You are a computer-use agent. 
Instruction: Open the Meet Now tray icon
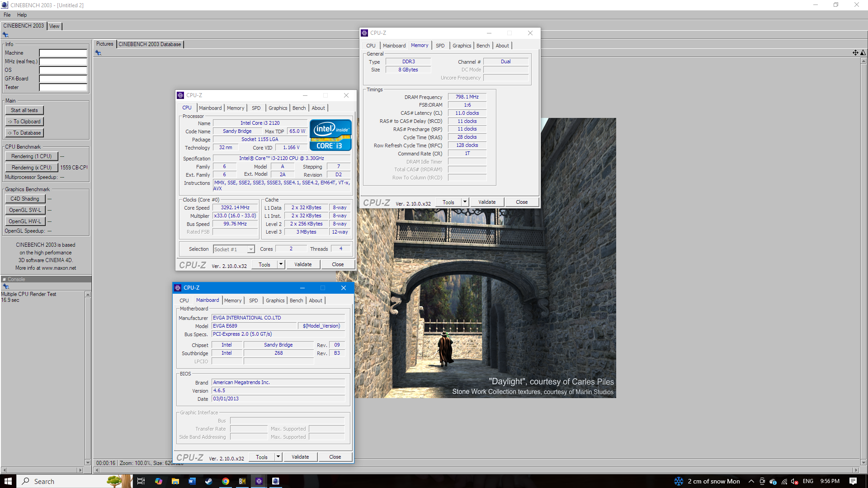coord(762,481)
